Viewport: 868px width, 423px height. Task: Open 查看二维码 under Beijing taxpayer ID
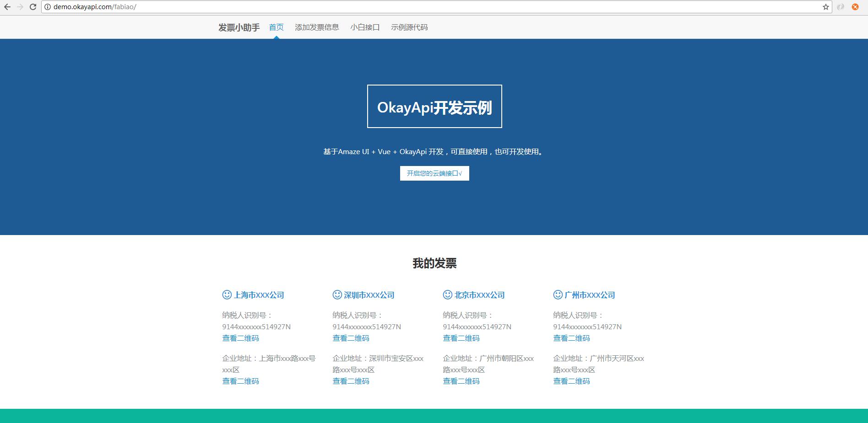(x=461, y=338)
